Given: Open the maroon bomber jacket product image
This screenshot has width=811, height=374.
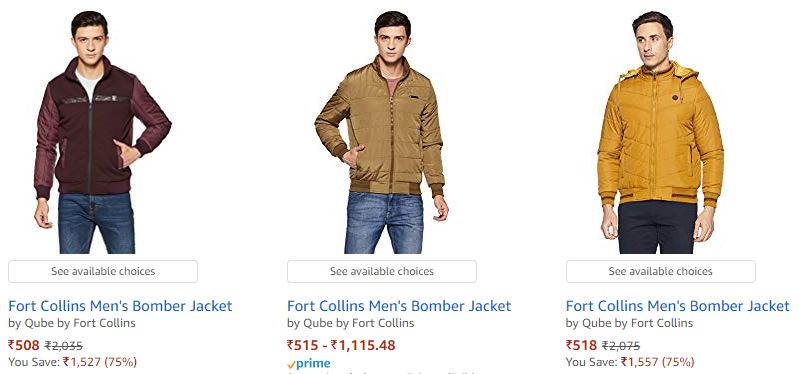Looking at the screenshot, I should 102,132.
